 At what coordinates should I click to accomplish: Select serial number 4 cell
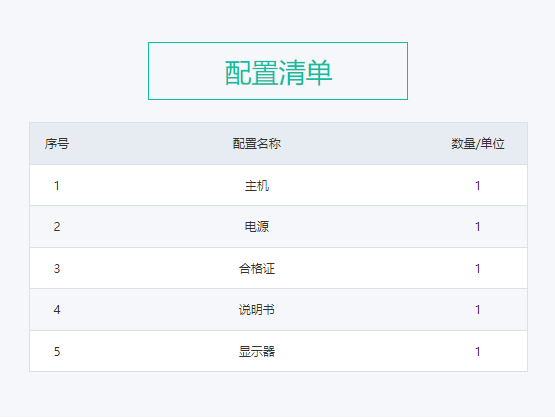pyautogui.click(x=57, y=310)
